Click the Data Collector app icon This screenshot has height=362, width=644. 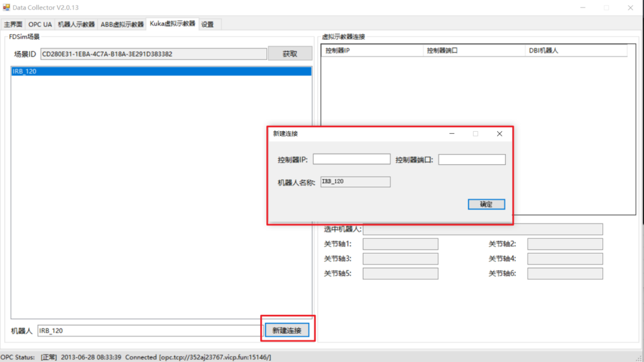coord(6,8)
